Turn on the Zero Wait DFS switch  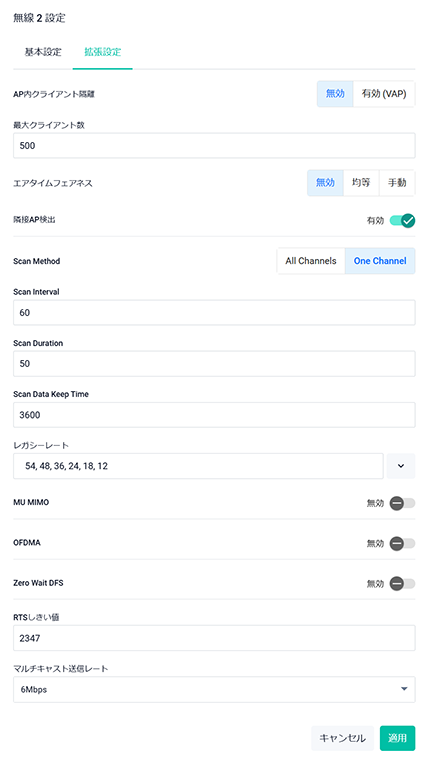[x=402, y=584]
